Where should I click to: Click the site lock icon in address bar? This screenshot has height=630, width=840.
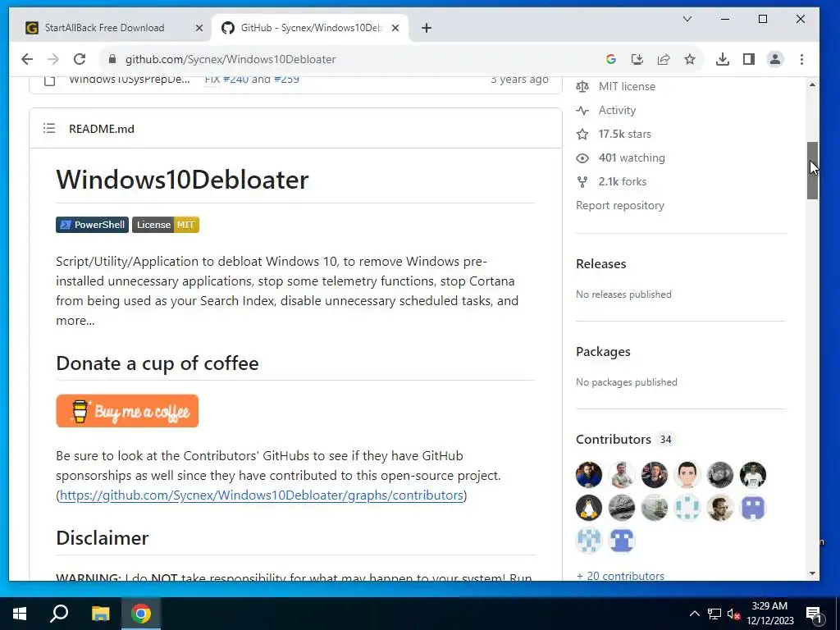tap(112, 59)
